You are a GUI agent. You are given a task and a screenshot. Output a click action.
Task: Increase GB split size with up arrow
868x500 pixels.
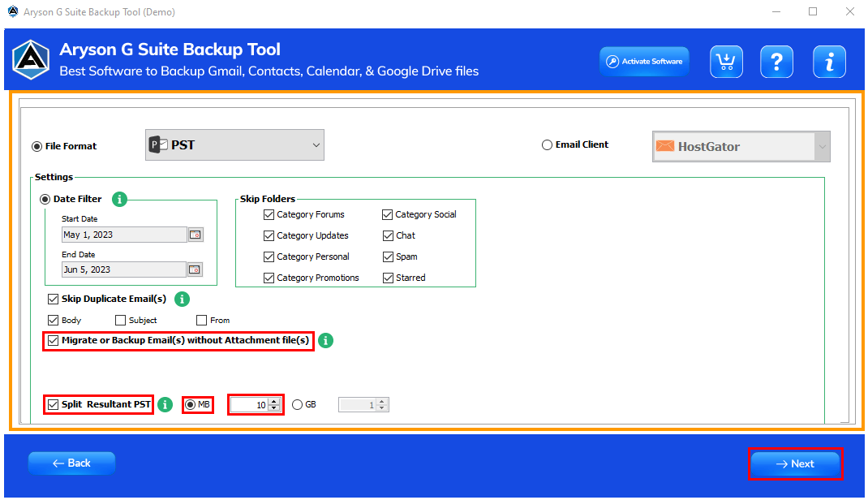(x=382, y=402)
